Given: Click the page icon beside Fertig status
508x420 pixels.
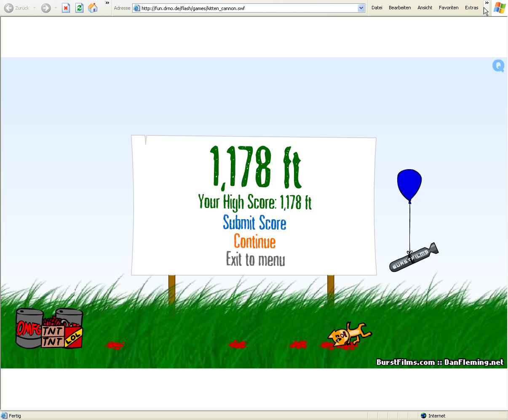Looking at the screenshot, I should click(x=4, y=415).
